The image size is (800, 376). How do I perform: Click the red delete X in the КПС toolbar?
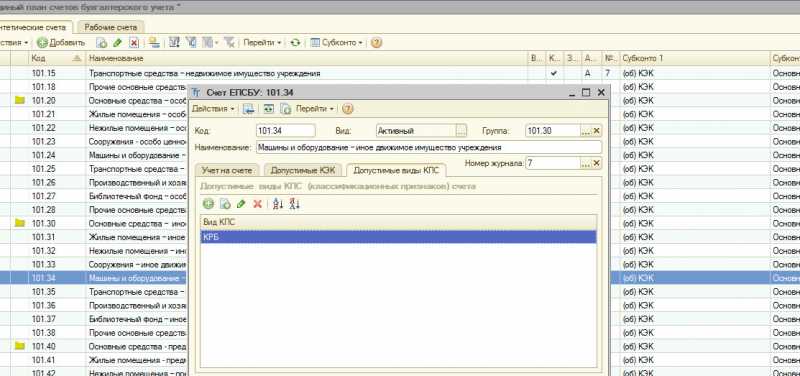point(258,204)
